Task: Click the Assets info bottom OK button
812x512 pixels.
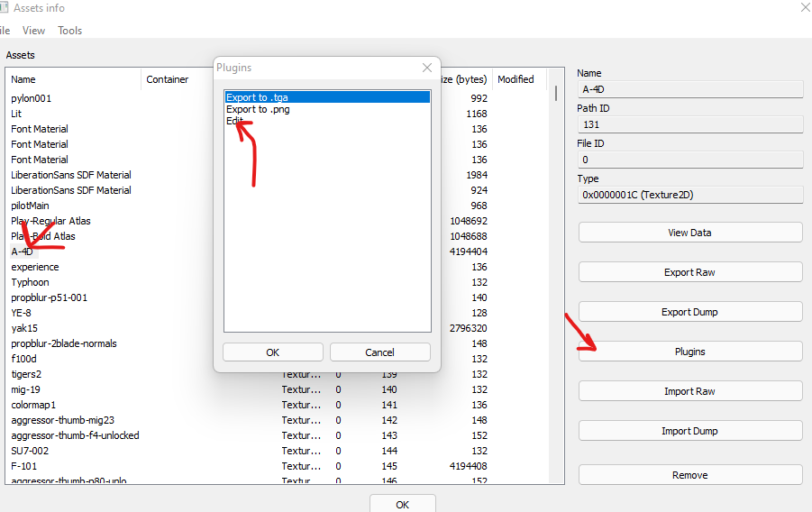Action: click(x=402, y=504)
